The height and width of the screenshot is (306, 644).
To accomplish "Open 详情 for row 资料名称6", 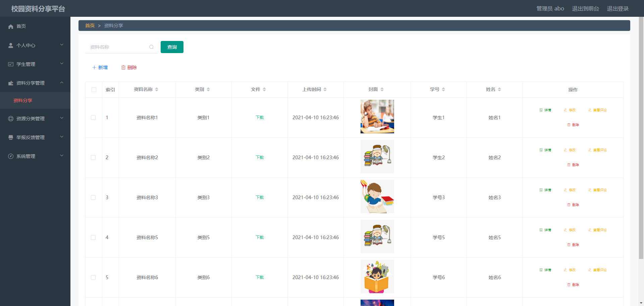I will (x=545, y=270).
